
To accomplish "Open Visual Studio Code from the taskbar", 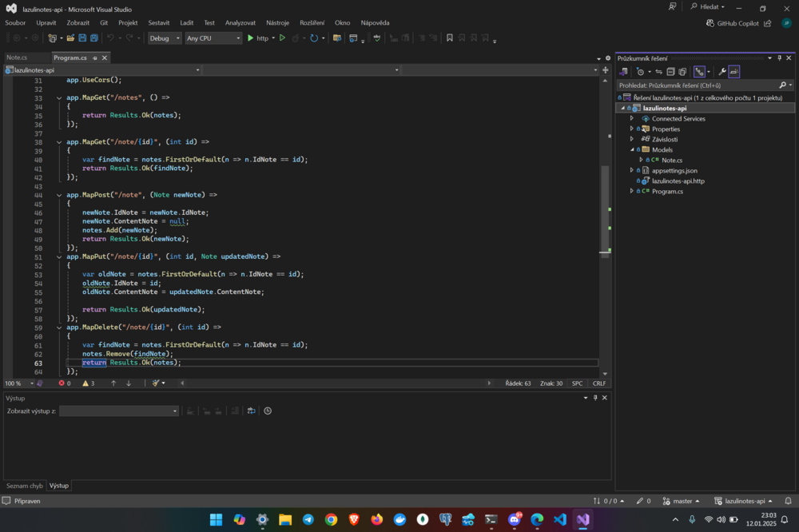I will (560, 519).
